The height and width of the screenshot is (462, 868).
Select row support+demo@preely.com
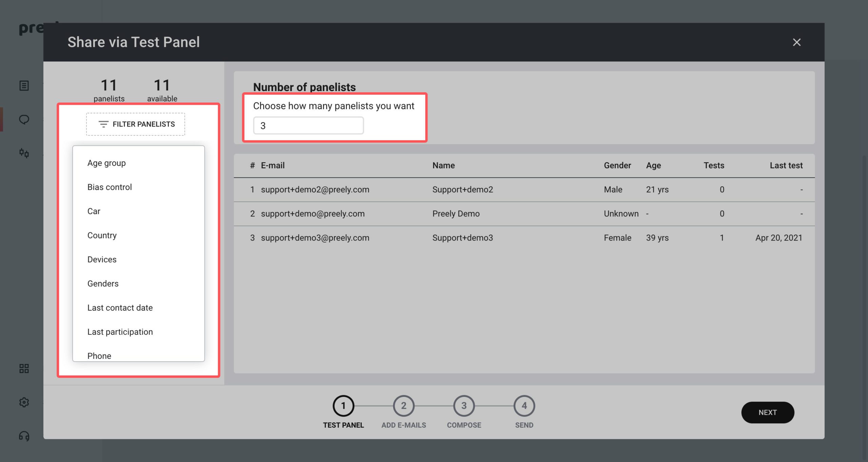click(524, 214)
